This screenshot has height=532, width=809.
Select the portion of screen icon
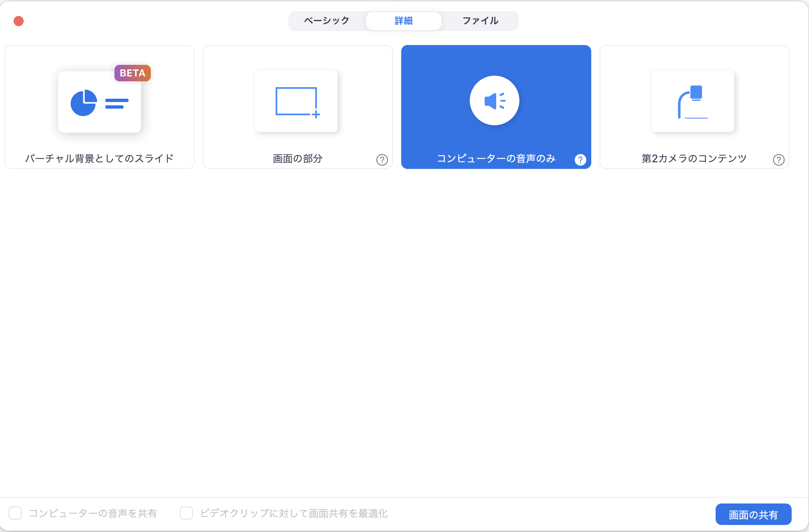[296, 102]
